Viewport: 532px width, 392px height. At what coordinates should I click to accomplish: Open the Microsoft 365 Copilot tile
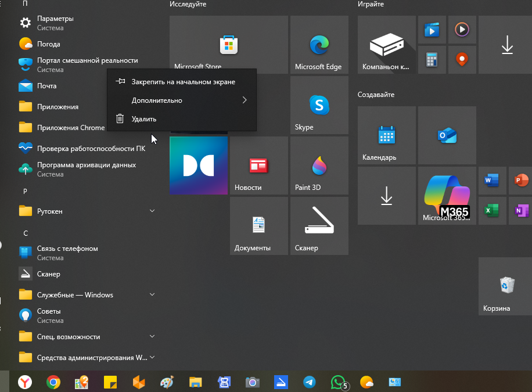coord(447,196)
